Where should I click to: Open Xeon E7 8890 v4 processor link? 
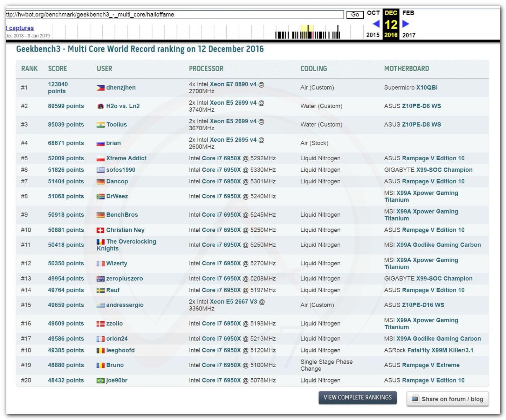[x=233, y=84]
